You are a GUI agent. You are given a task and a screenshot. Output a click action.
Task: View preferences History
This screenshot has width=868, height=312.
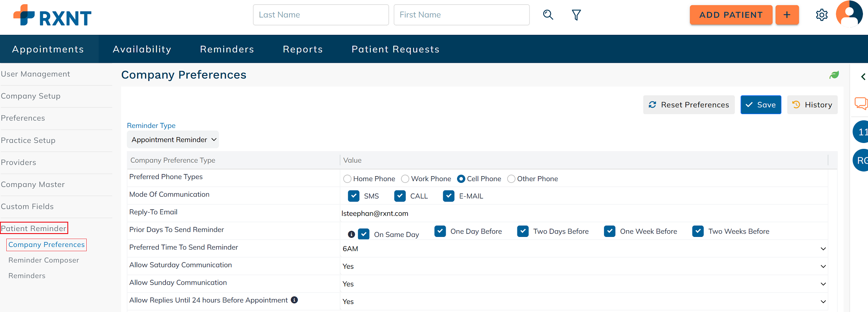(812, 105)
